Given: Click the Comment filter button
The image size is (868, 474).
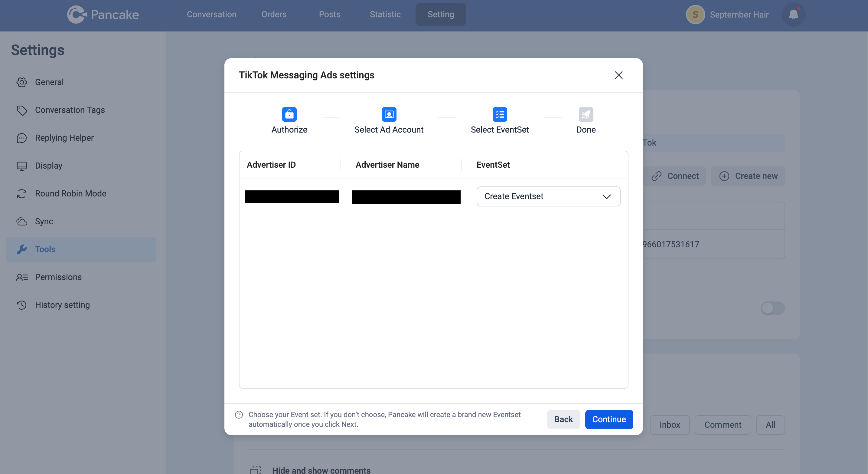Looking at the screenshot, I should coord(723,425).
